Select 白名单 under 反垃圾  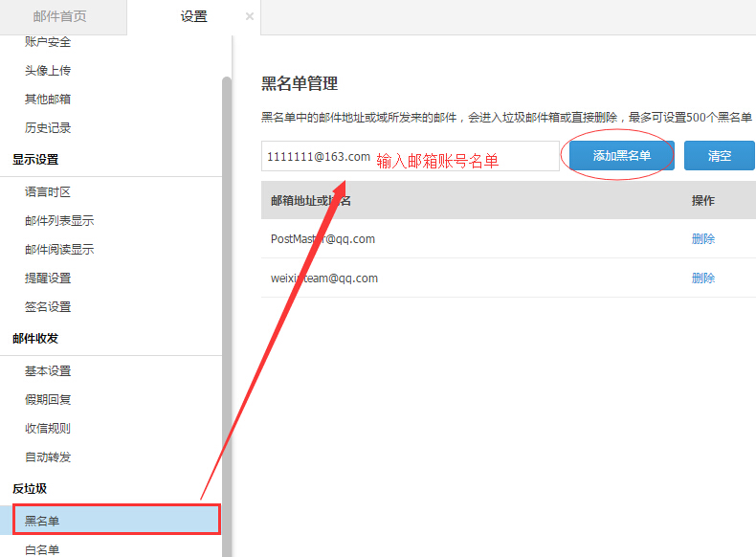tap(42, 549)
